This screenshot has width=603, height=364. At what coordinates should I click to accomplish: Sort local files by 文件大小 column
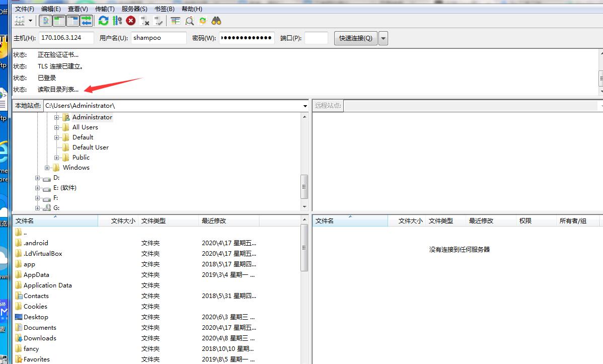tap(118, 221)
